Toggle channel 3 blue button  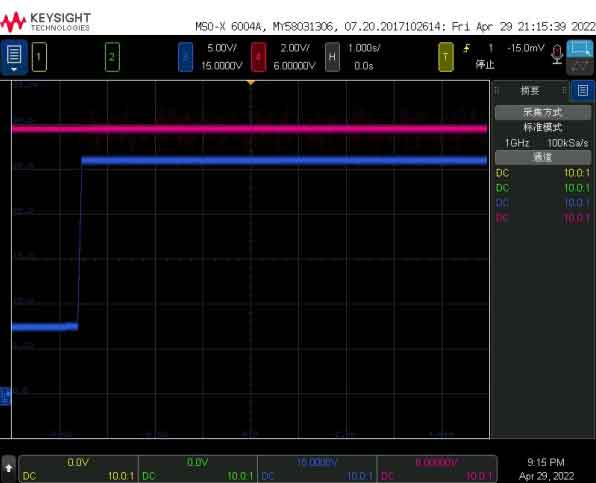(x=185, y=57)
